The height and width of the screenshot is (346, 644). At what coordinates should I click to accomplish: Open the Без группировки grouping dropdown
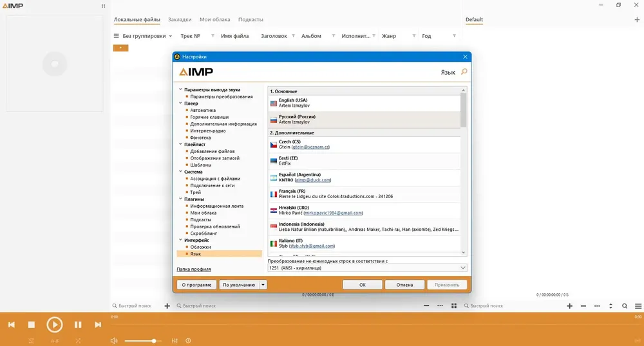(x=147, y=36)
